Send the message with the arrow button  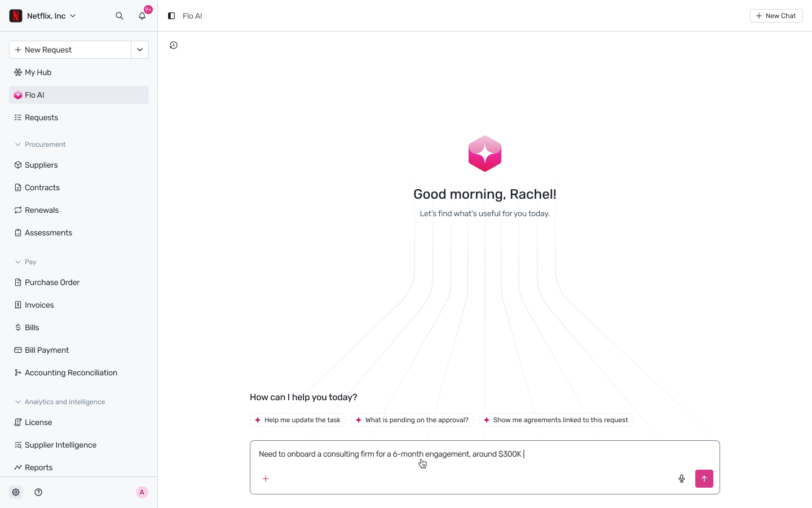coord(704,479)
